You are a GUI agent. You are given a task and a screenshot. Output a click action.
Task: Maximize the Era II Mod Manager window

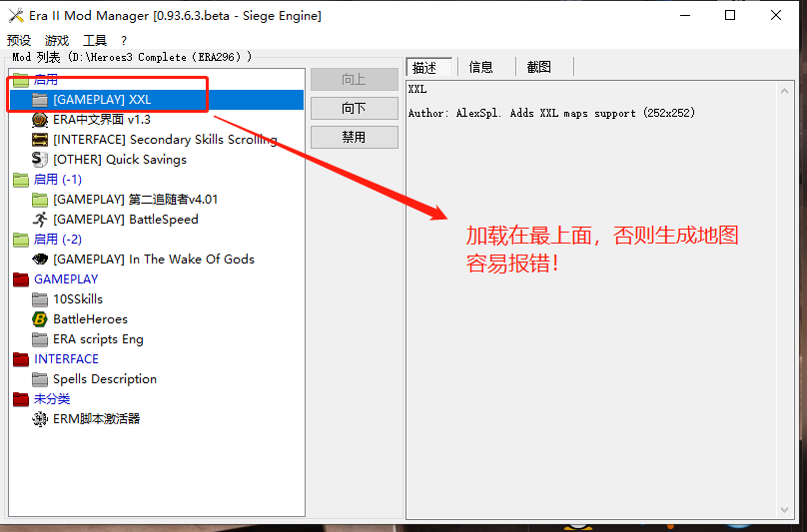click(x=730, y=15)
